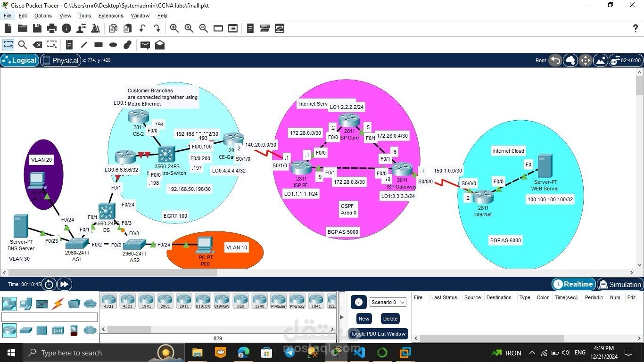
Task: Open the Tools menu
Action: pos(84,16)
